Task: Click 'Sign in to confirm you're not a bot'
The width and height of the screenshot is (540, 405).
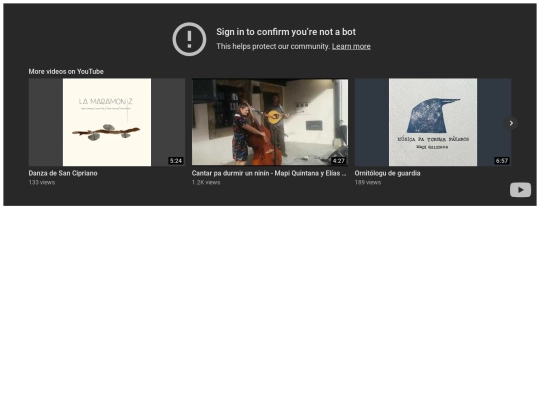Action: click(x=286, y=32)
